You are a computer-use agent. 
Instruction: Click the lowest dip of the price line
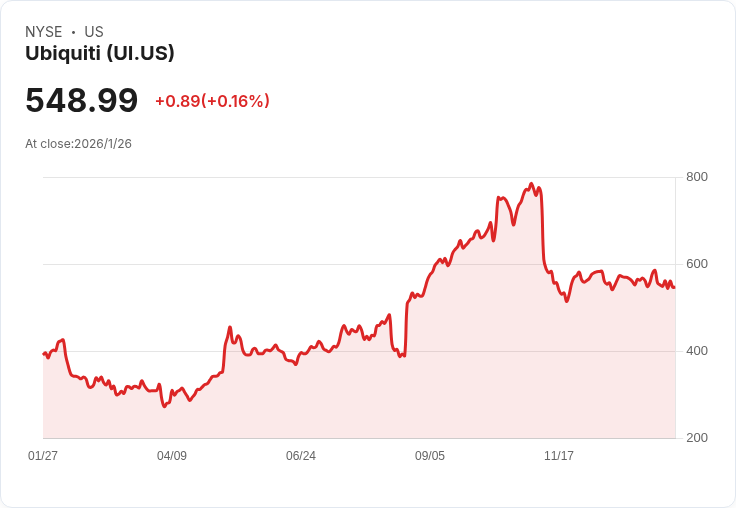coord(165,406)
